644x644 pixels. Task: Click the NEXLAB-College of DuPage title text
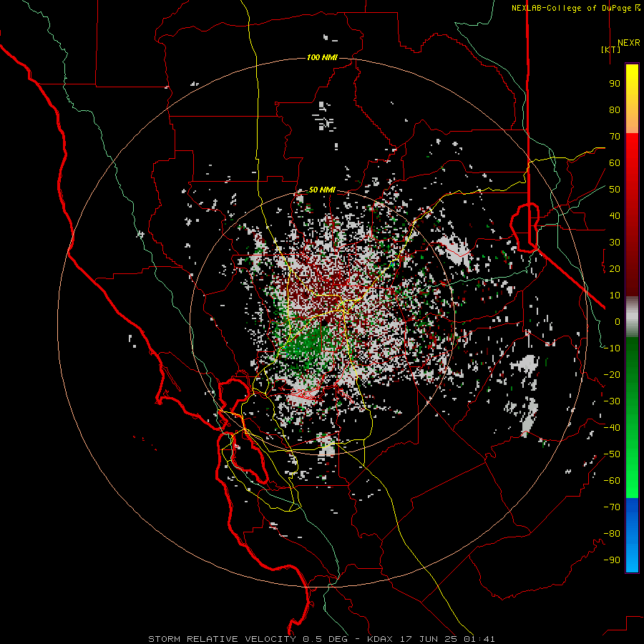click(x=575, y=8)
